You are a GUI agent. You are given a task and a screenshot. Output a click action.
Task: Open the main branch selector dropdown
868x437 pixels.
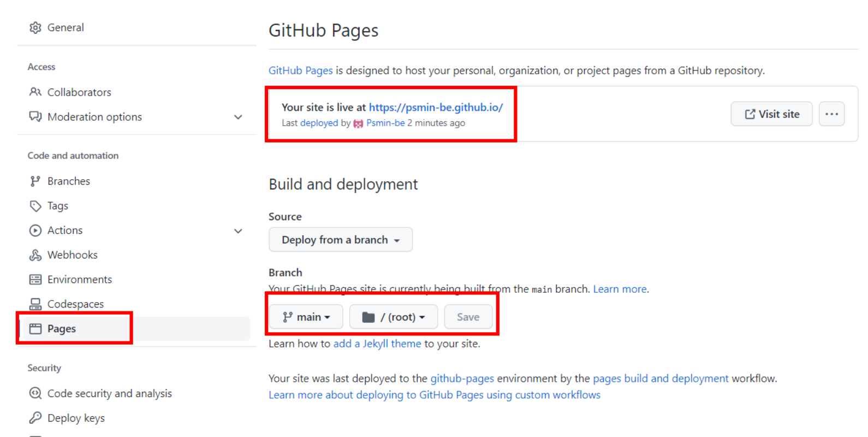(306, 317)
